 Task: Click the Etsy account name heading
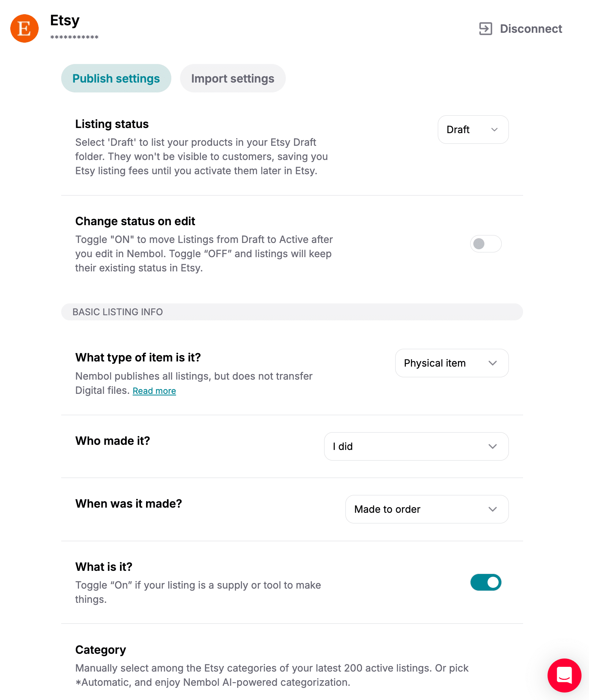click(x=65, y=20)
